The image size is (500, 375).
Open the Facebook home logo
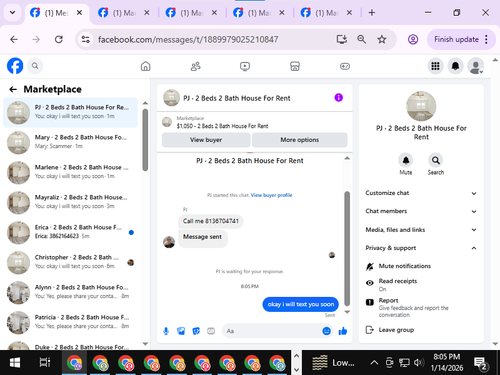(15, 66)
